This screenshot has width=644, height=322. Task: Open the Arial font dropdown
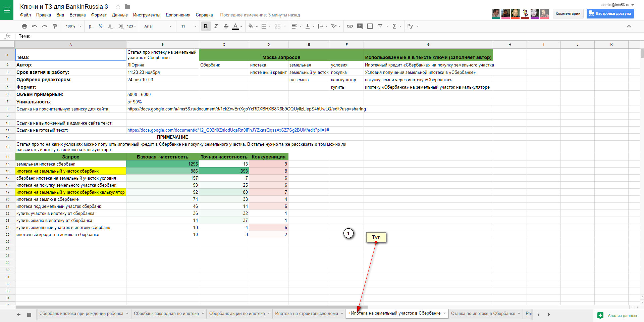coord(158,26)
